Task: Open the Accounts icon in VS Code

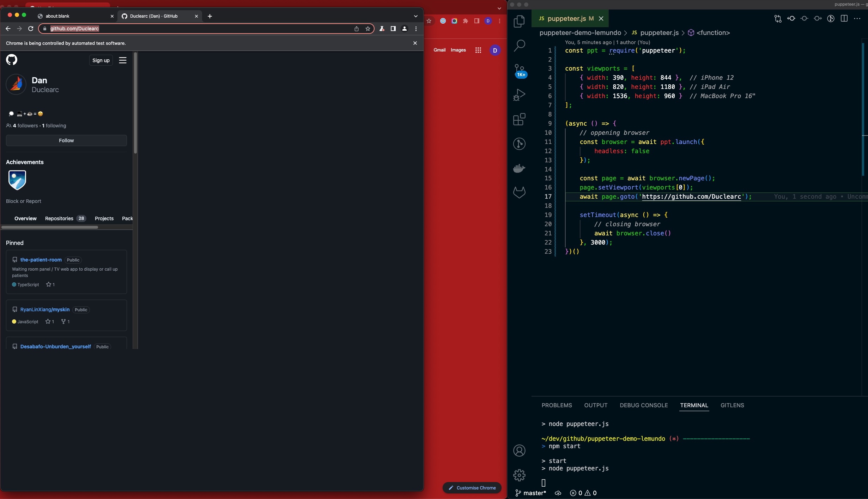Action: [x=519, y=451]
